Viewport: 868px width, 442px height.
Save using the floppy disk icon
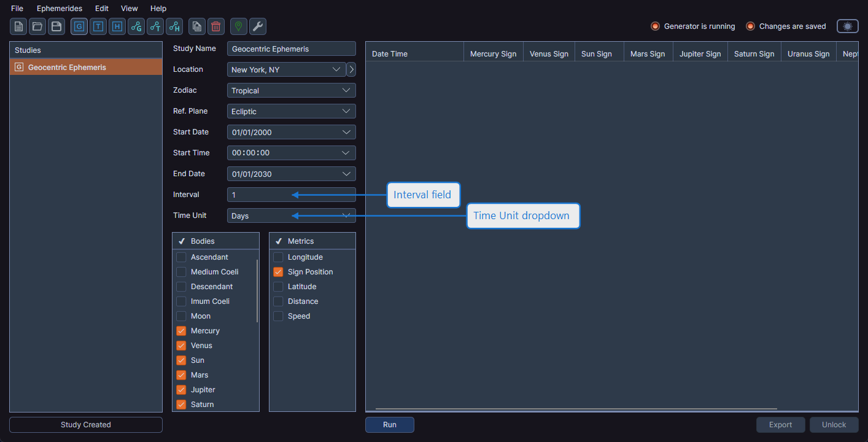[56, 26]
